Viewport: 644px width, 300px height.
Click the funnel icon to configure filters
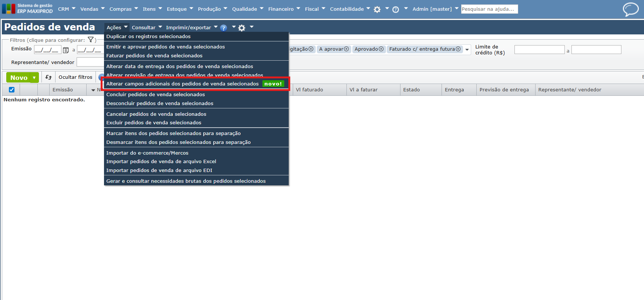click(x=91, y=40)
